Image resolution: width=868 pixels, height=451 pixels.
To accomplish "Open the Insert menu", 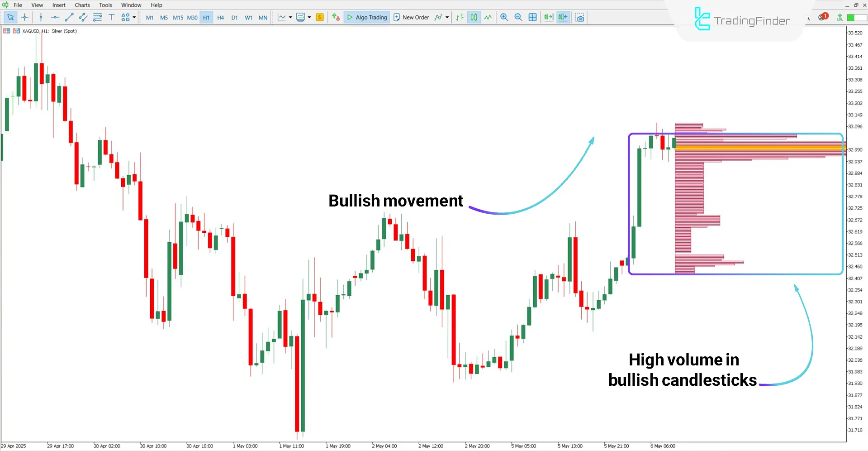I will pyautogui.click(x=59, y=5).
